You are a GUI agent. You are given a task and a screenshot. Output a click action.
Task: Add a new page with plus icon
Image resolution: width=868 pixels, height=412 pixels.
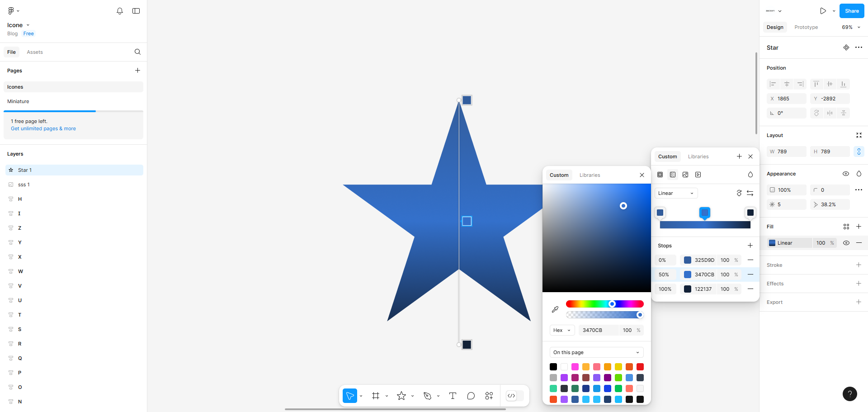pos(138,71)
